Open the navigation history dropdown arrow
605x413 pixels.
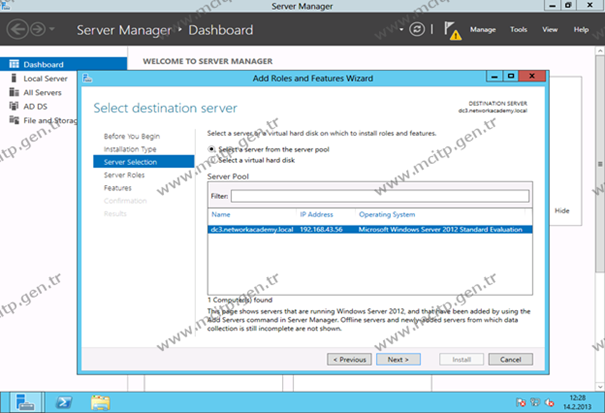click(x=52, y=29)
